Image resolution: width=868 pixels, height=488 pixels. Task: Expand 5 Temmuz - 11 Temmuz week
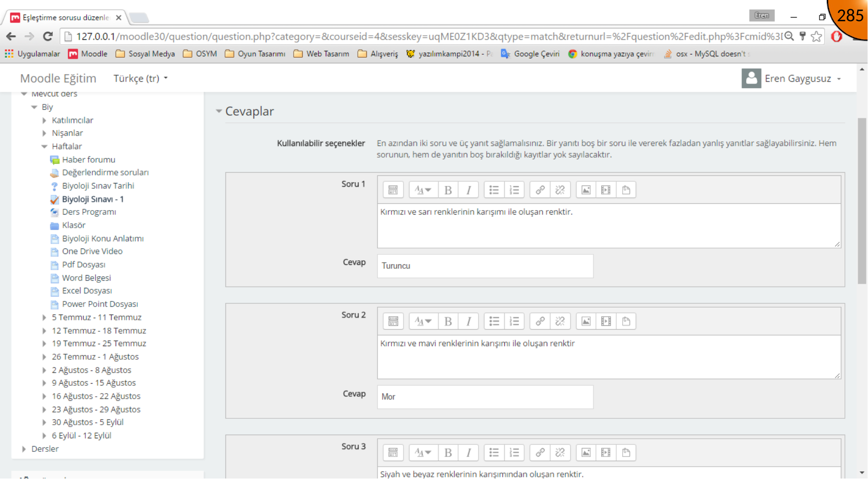[x=44, y=318]
